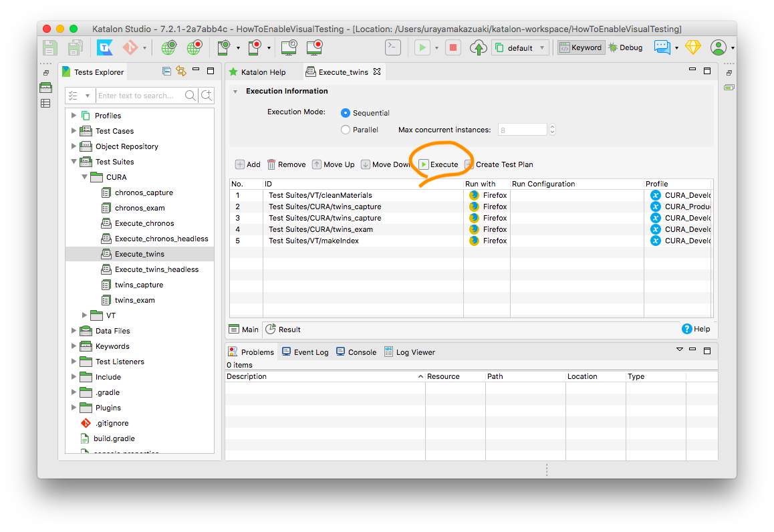Click Create Test Plan
Image resolution: width=774 pixels, height=532 pixels.
[x=499, y=164]
